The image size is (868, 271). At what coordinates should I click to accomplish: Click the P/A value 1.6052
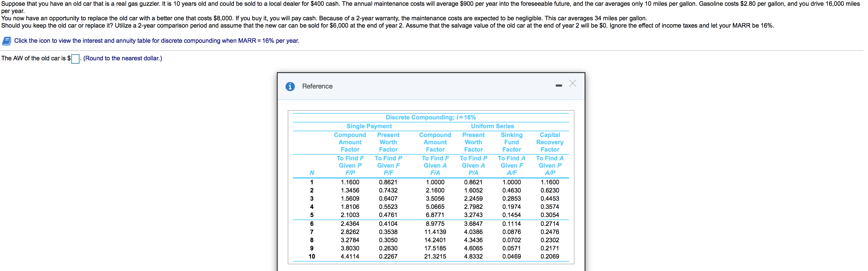point(473,191)
